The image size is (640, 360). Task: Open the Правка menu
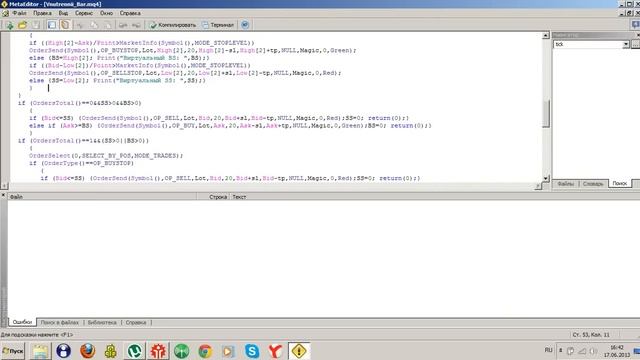[x=42, y=13]
